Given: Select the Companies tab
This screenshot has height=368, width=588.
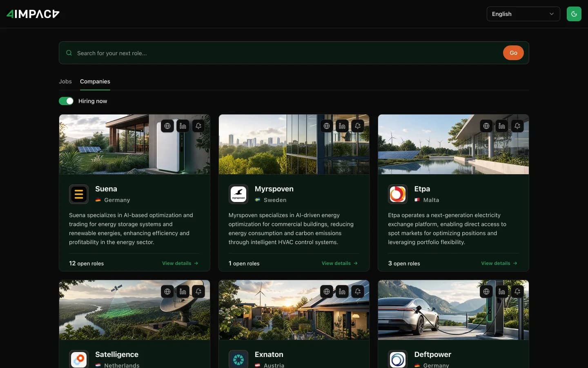Looking at the screenshot, I should click(x=95, y=81).
